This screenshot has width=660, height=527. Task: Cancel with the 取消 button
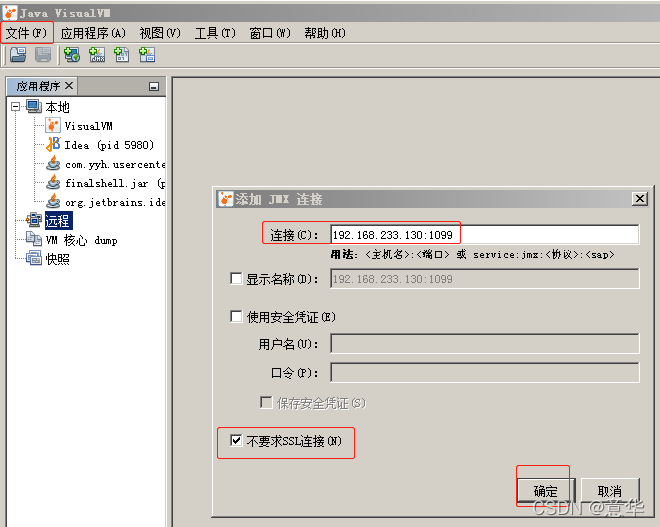point(610,490)
